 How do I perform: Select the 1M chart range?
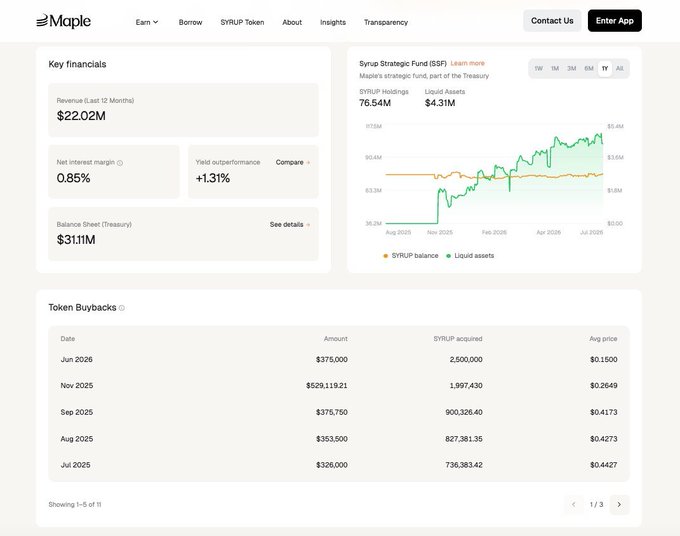(x=555, y=69)
